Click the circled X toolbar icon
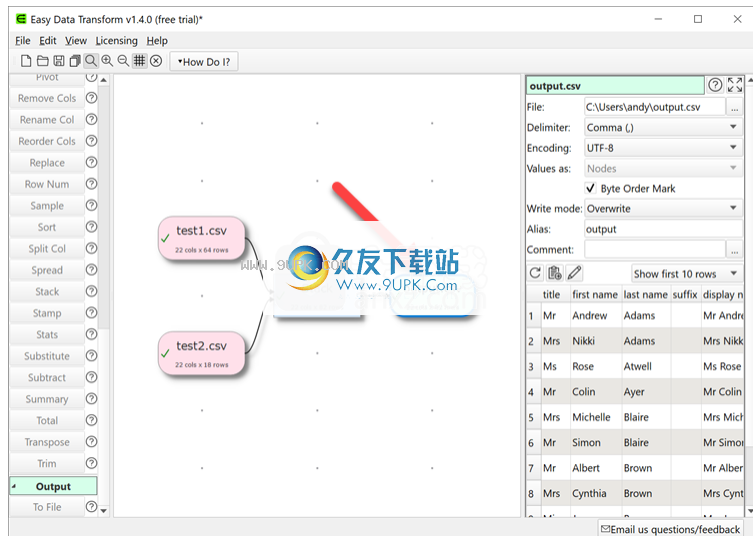Image resolution: width=753 pixels, height=536 pixels. point(156,61)
